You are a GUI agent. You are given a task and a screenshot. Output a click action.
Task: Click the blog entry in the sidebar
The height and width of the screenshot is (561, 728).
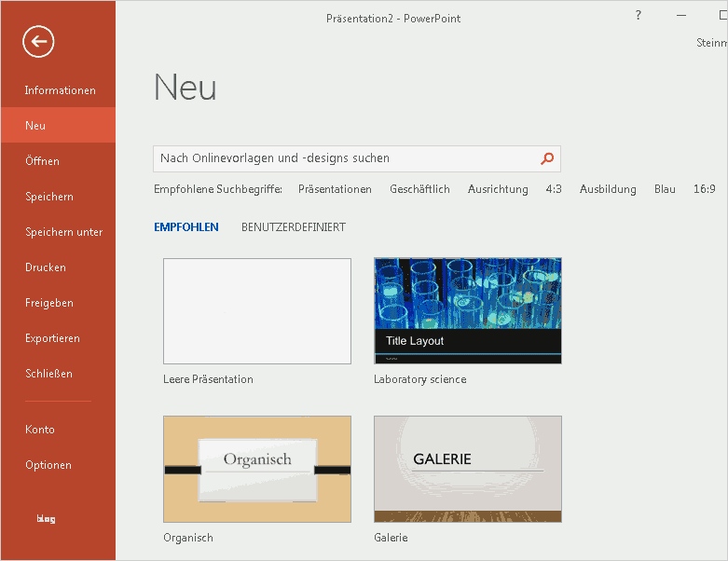click(46, 519)
